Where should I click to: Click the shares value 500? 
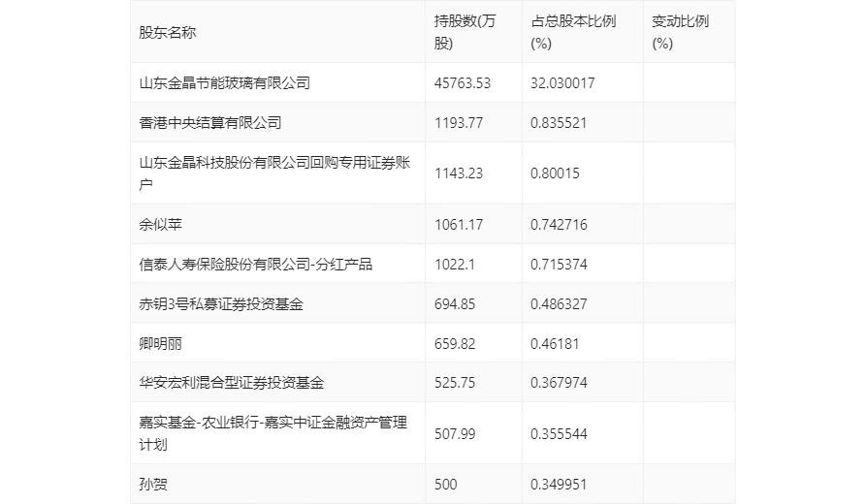click(446, 484)
